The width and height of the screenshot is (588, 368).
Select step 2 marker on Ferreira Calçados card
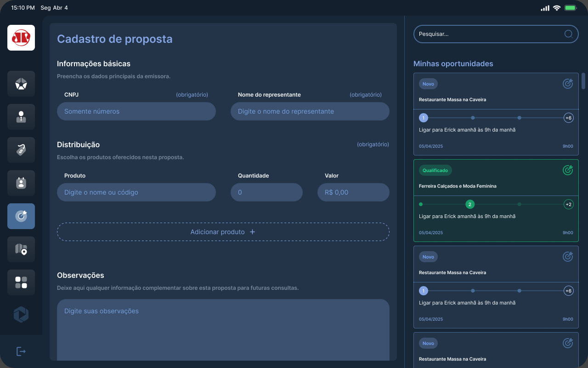(470, 204)
